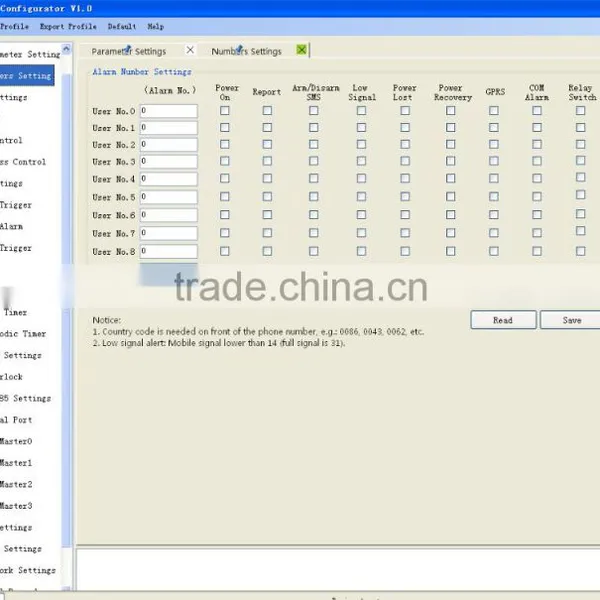The width and height of the screenshot is (600, 600).
Task: Focus the User No.2 alarm number field
Action: [x=169, y=145]
